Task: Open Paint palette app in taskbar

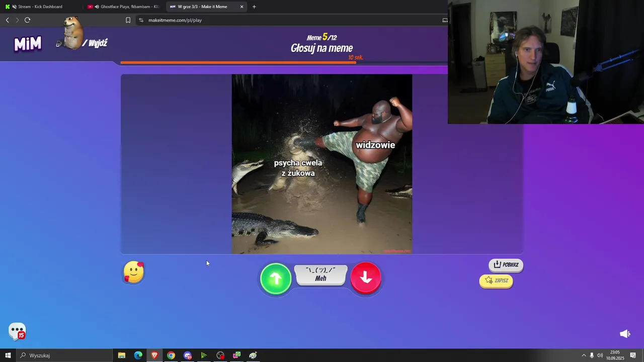Action: 253,355
